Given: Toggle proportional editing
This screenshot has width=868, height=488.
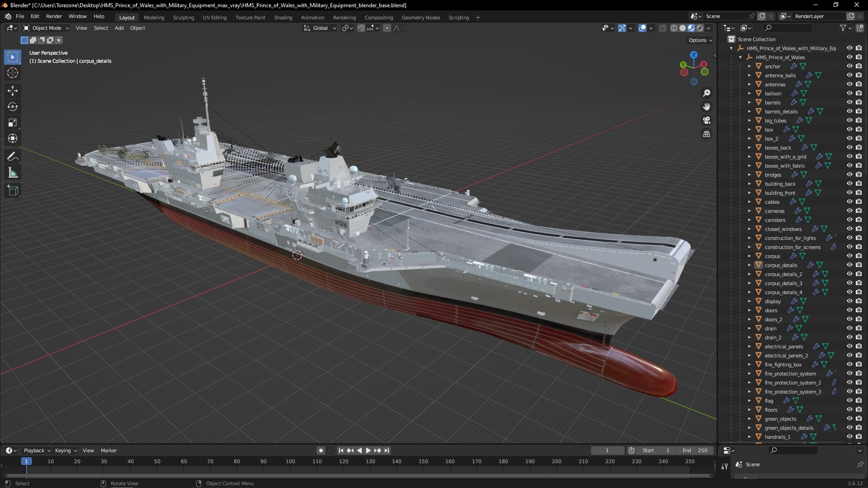Looking at the screenshot, I should (387, 28).
